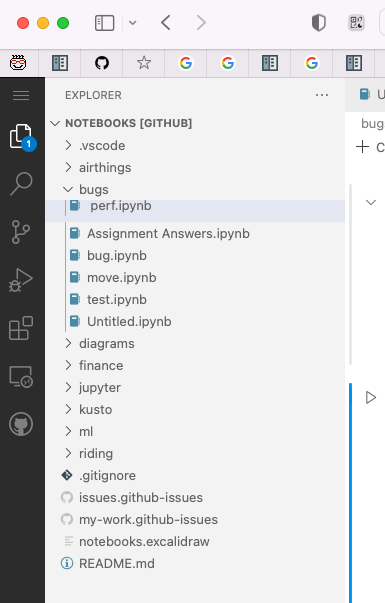The width and height of the screenshot is (385, 603).
Task: Open the Search view in activity bar
Action: click(x=21, y=184)
